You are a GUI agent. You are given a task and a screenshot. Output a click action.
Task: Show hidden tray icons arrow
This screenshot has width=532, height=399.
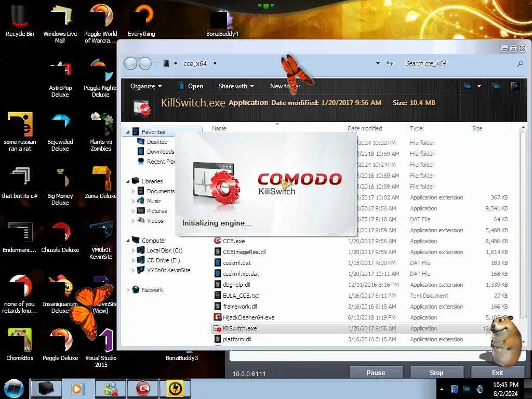442,389
